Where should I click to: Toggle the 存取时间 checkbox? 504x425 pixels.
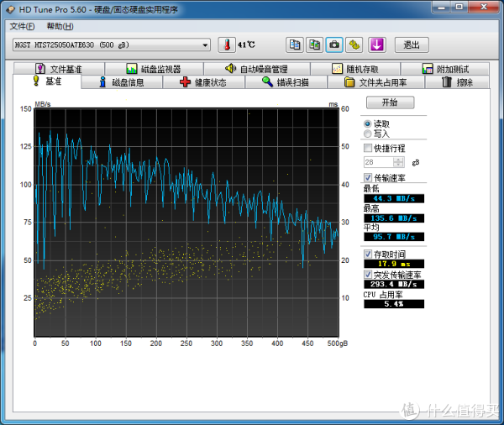(x=368, y=254)
